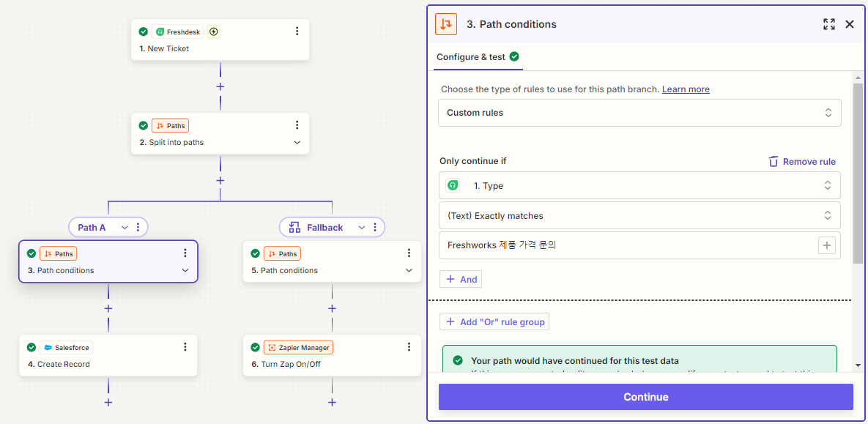This screenshot has height=424, width=868.
Task: Open three-dot menu on Create Record step
Action: 185,347
